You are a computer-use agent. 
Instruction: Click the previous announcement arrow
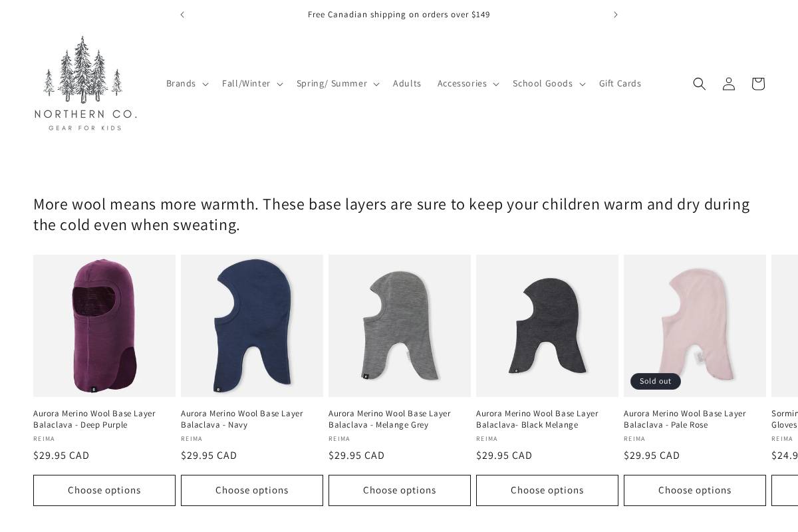pyautogui.click(x=182, y=14)
